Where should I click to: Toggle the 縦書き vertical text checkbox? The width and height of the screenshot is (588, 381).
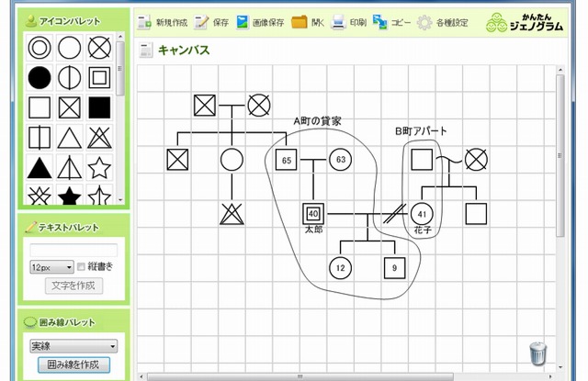(x=81, y=267)
